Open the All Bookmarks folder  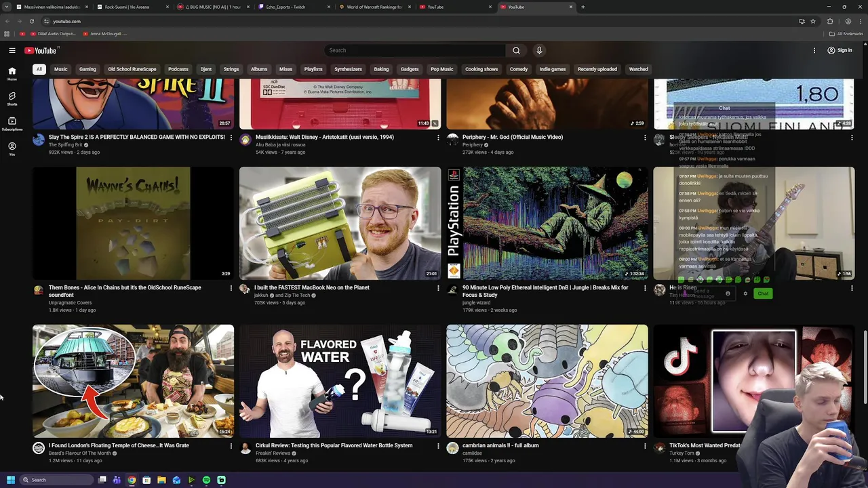pyautogui.click(x=846, y=33)
